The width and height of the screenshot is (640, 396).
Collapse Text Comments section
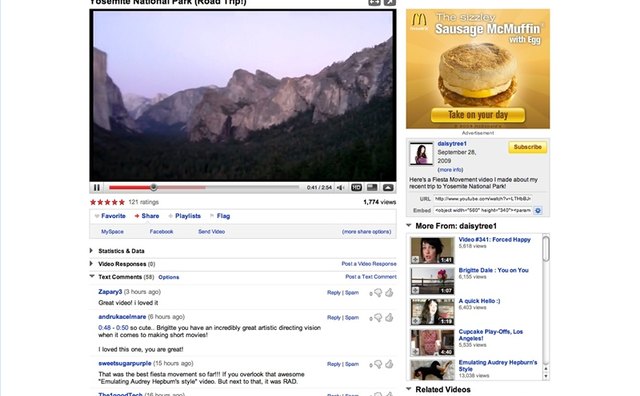(x=92, y=276)
